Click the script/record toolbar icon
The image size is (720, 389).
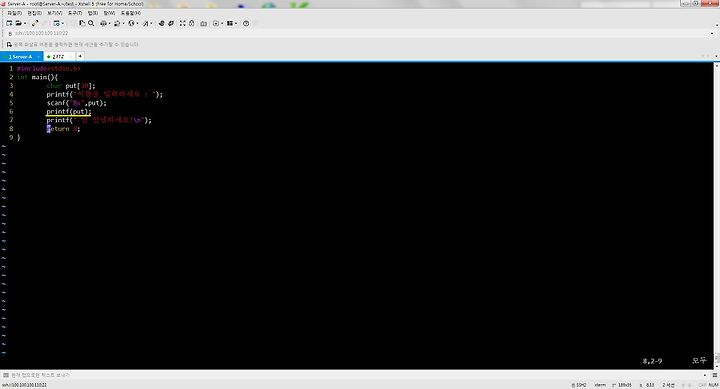click(x=216, y=23)
